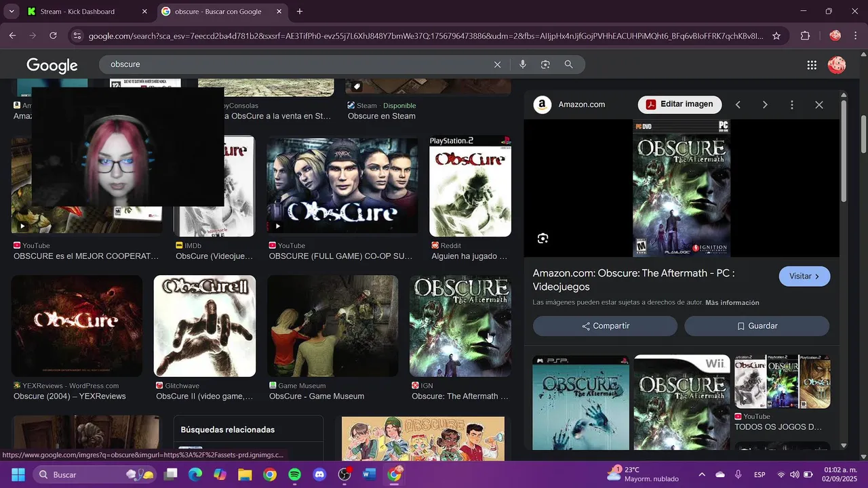Close the image preview panel

point(819,104)
